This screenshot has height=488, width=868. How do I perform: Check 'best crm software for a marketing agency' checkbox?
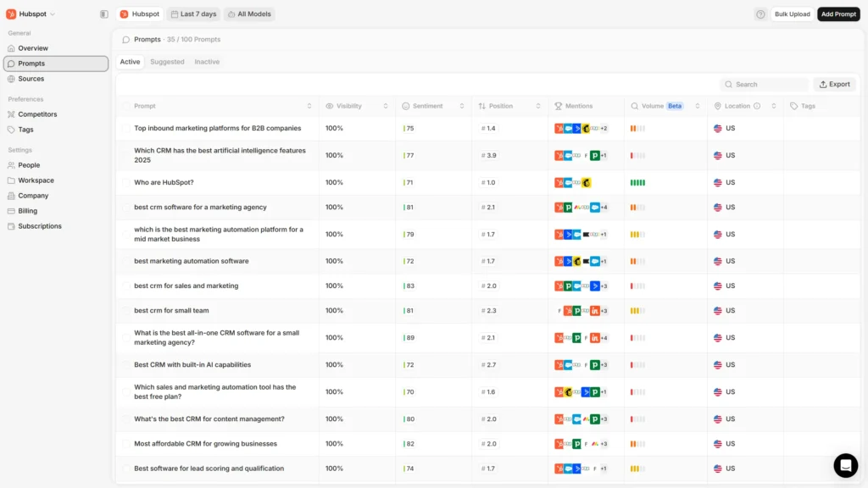click(126, 207)
